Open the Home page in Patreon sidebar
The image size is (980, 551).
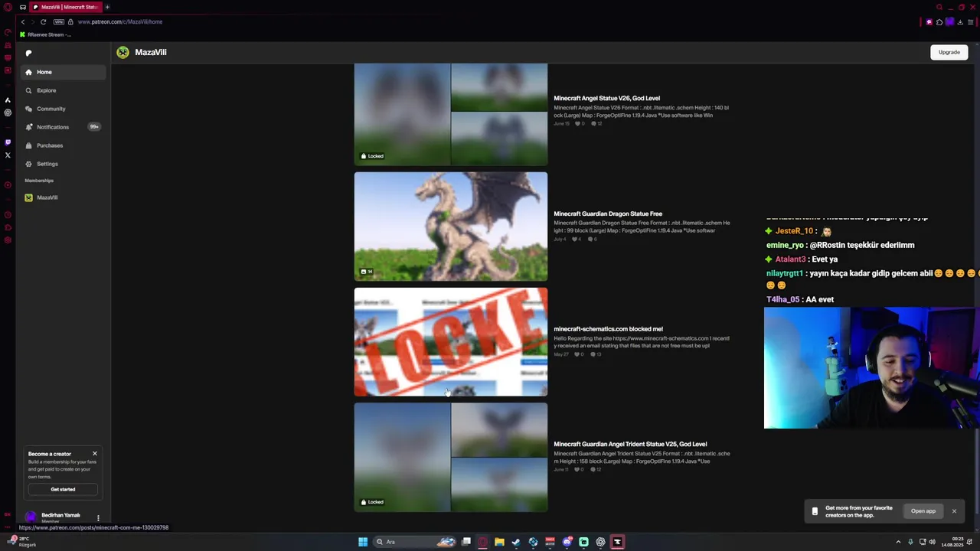click(x=64, y=72)
